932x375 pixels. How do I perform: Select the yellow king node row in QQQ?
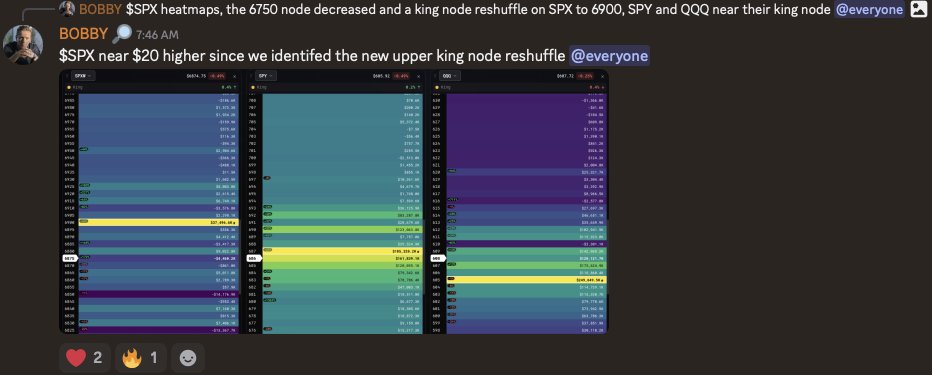click(527, 279)
